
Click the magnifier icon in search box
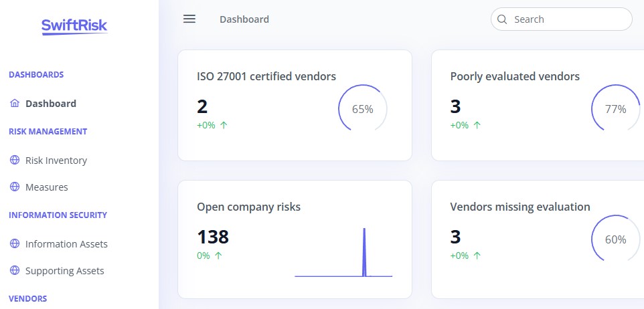(x=502, y=19)
